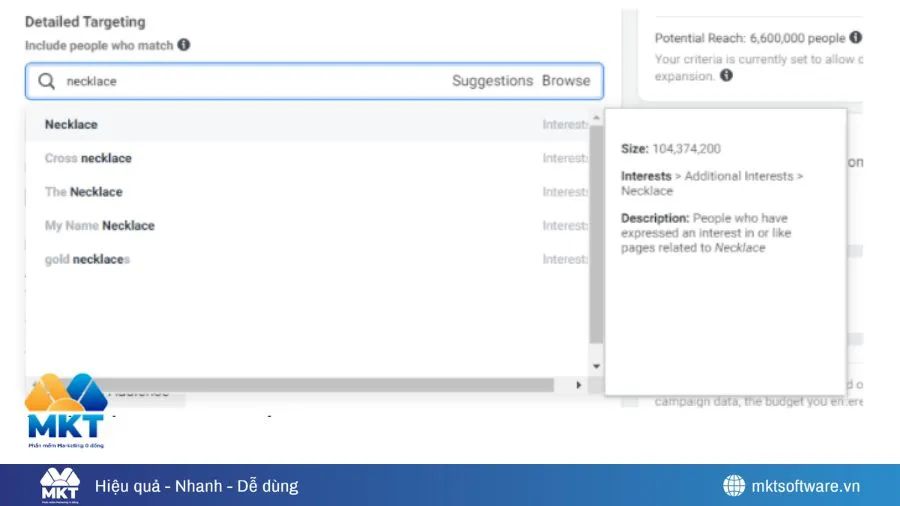
Task: Pick 'The Necklace' interest from the list
Action: point(84,192)
